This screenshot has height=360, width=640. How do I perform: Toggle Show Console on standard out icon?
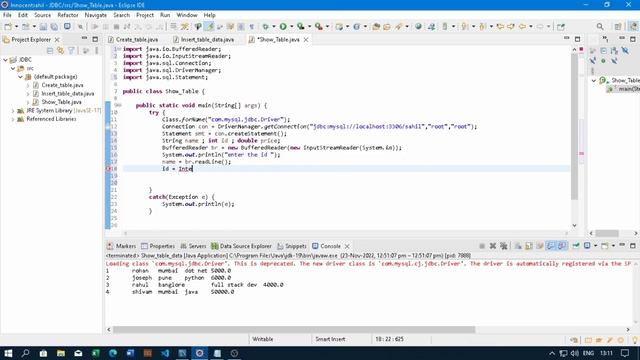coord(551,246)
